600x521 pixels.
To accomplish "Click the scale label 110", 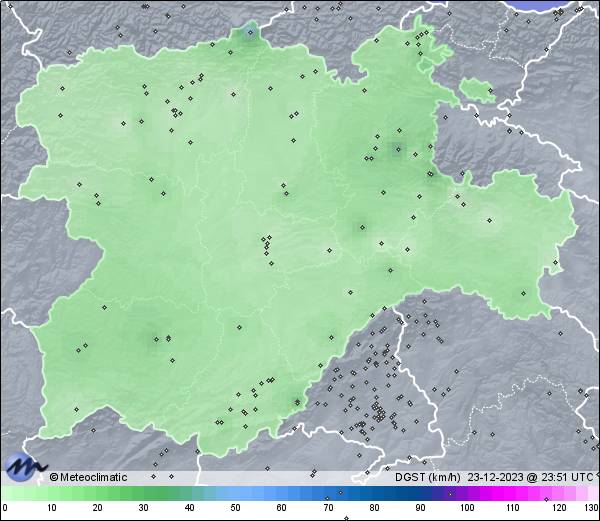I will 513,508.
